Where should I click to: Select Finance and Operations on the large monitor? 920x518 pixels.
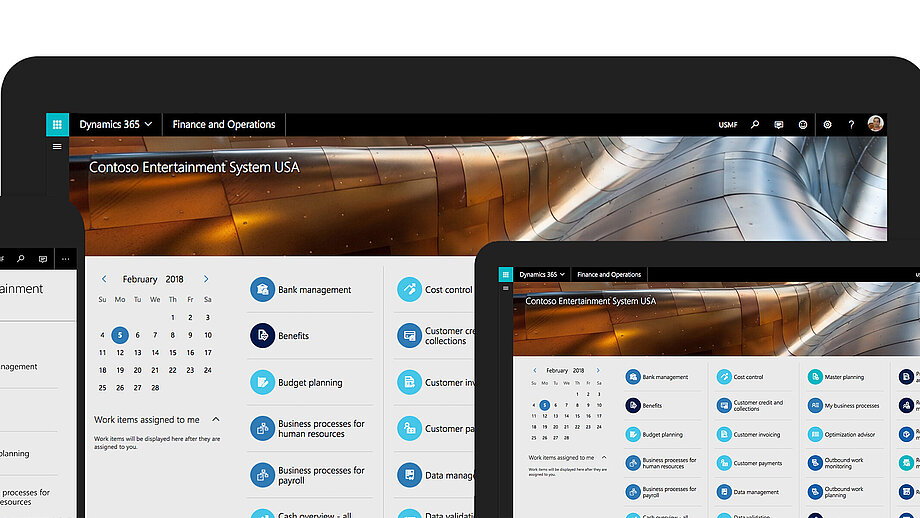pos(224,124)
